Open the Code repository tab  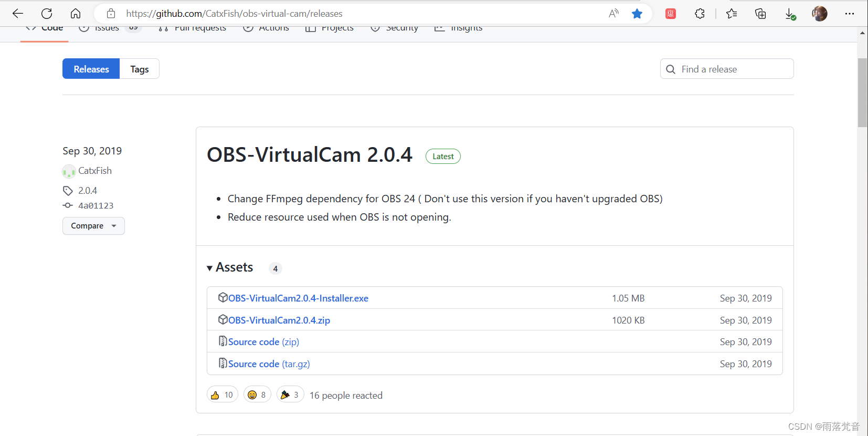coord(44,29)
